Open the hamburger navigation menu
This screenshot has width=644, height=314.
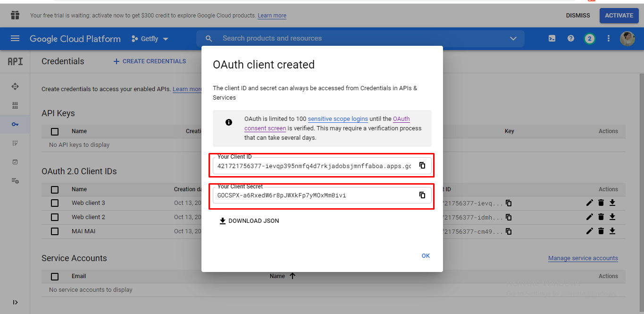tap(15, 39)
